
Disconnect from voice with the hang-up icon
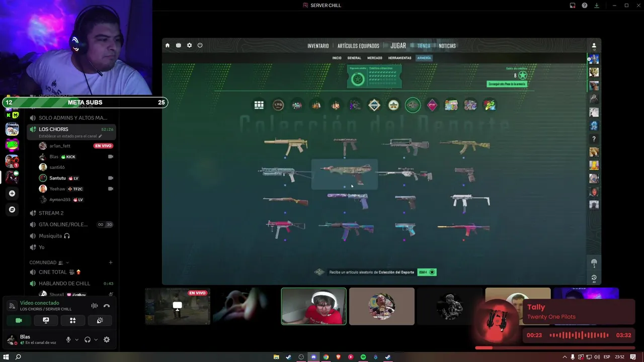(107, 306)
